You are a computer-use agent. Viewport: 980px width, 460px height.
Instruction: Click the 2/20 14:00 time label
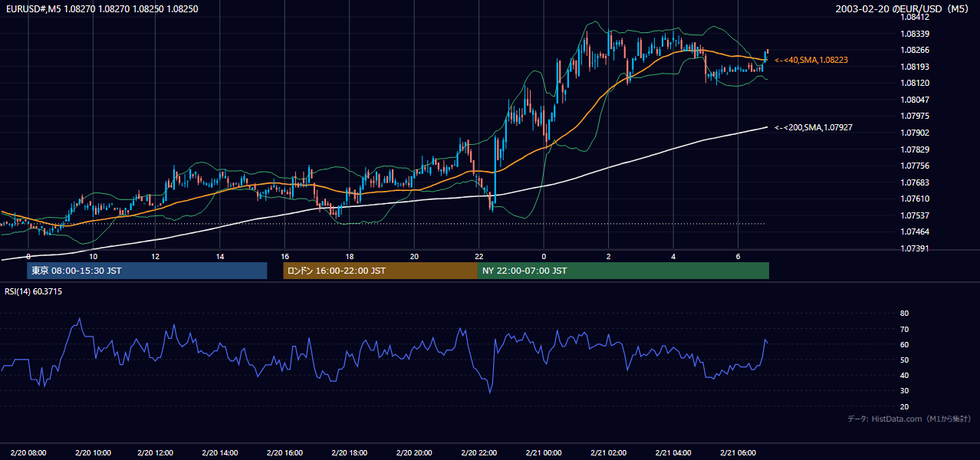coord(220,452)
